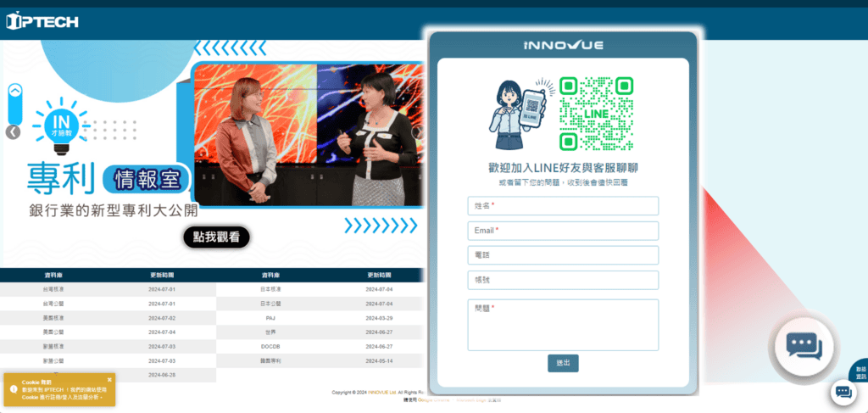The width and height of the screenshot is (868, 413).
Task: Click the small chat bubble button at bottom right
Action: (843, 392)
